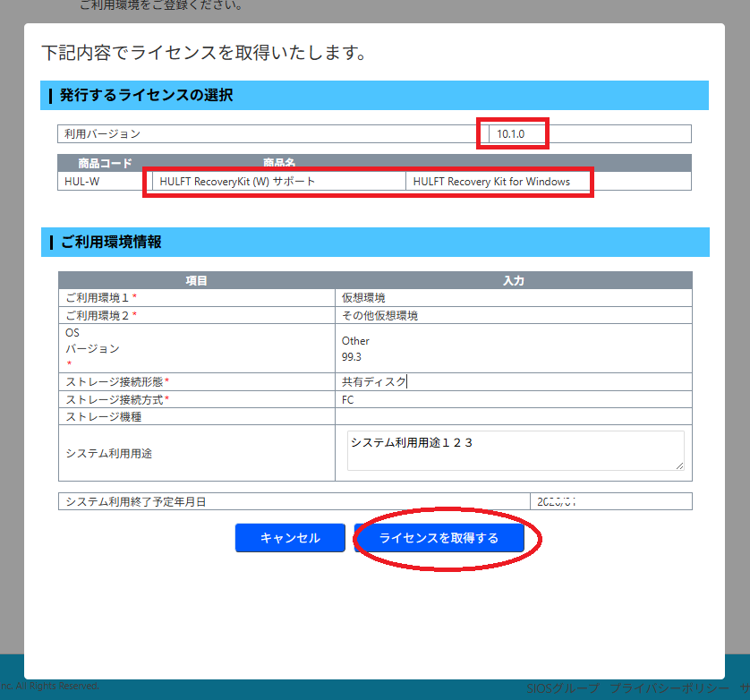Screen dimensions: 750x700
Task: Click the システム利用終了予定年月日 date value
Action: (610, 501)
